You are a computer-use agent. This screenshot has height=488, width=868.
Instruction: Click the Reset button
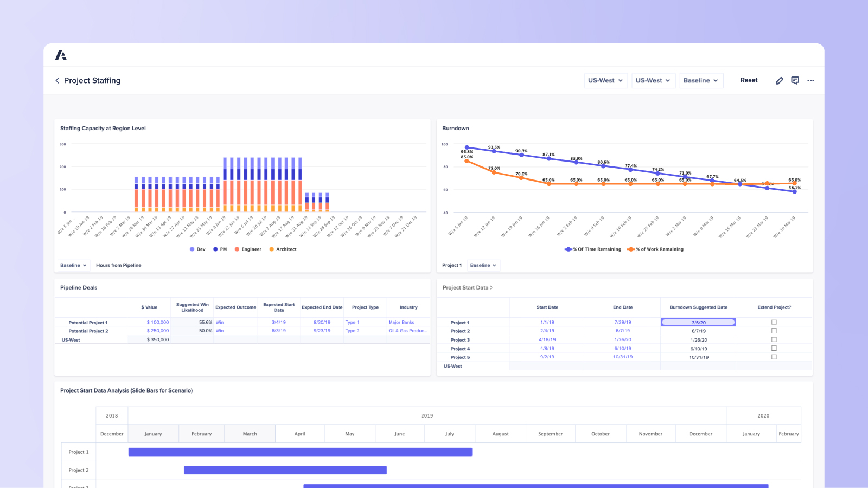click(x=749, y=80)
